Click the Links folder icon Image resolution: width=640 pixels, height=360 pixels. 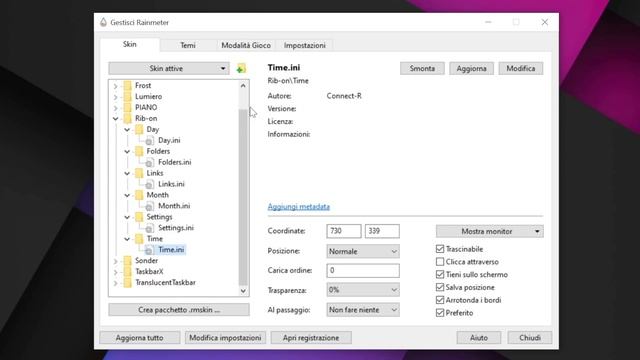tap(139, 173)
